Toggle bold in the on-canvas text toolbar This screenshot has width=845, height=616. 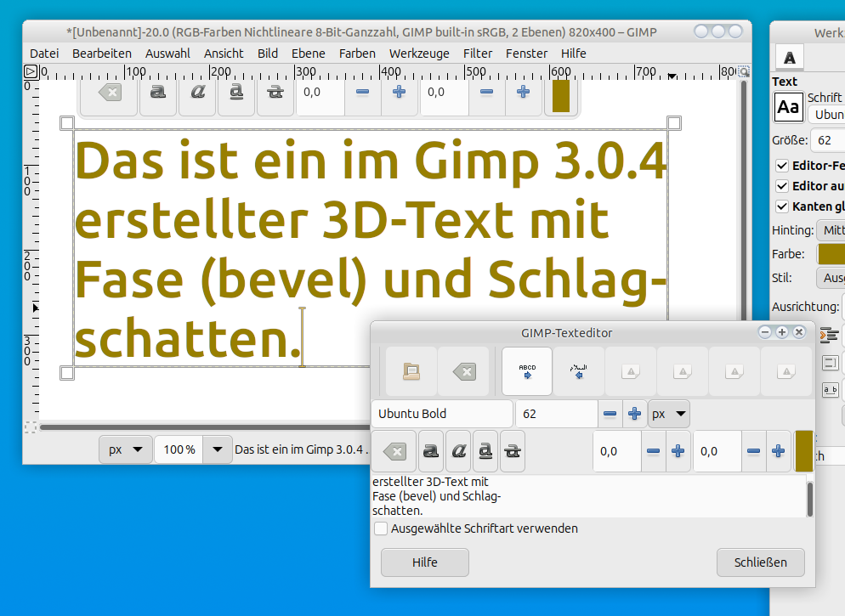coord(158,93)
